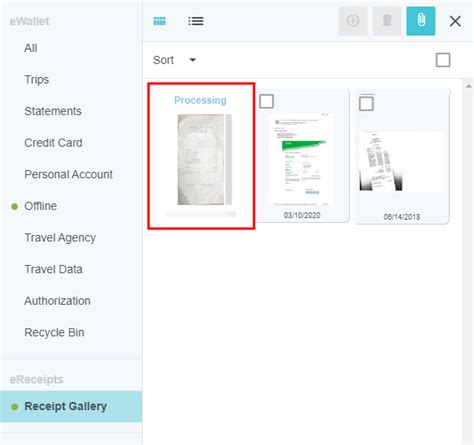Click the paperclip attach icon
The width and height of the screenshot is (474, 445).
421,21
